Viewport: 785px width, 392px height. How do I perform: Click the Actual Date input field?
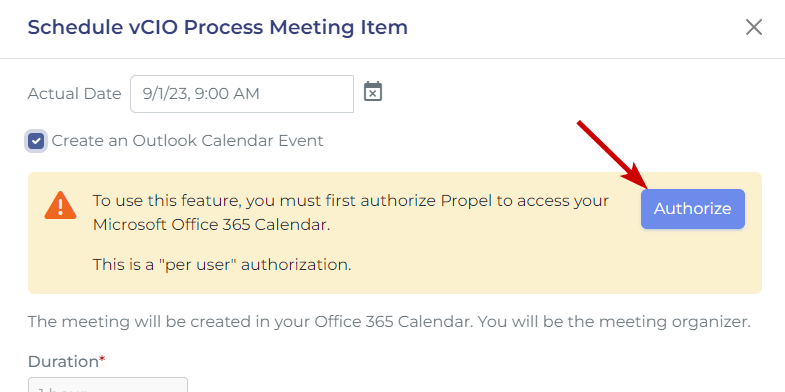242,94
